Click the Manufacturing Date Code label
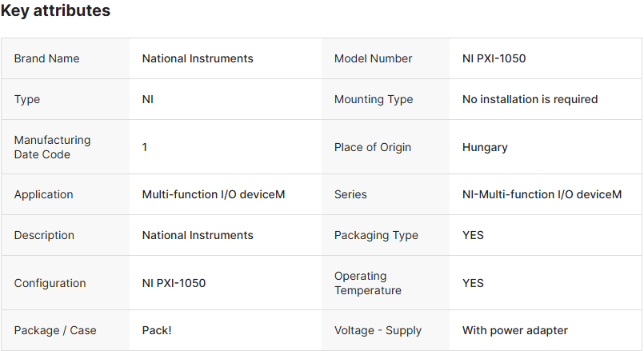This screenshot has height=351, width=644. coord(53,147)
